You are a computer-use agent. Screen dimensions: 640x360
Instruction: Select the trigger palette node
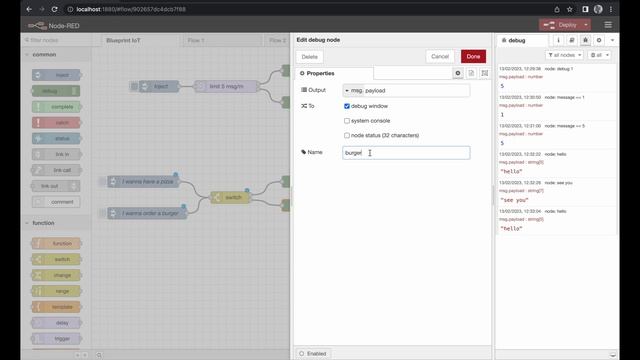[56, 339]
